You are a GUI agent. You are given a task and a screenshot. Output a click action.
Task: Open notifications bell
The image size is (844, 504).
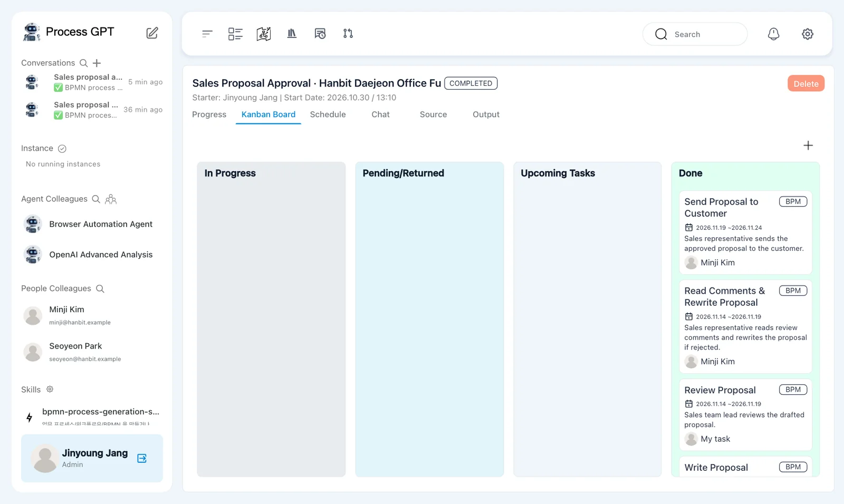click(773, 34)
